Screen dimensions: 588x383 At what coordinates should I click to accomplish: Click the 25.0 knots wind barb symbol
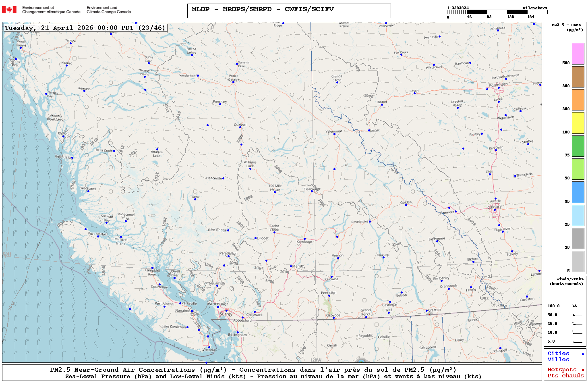click(577, 324)
